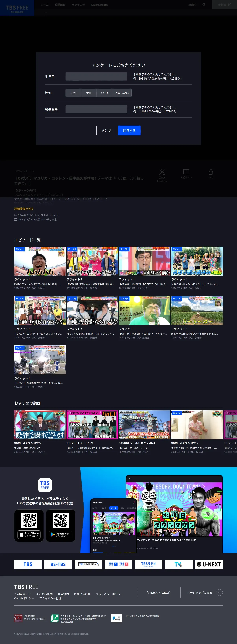Select 女性 gender option
Screen dimensions: 237x644
(x=89, y=93)
